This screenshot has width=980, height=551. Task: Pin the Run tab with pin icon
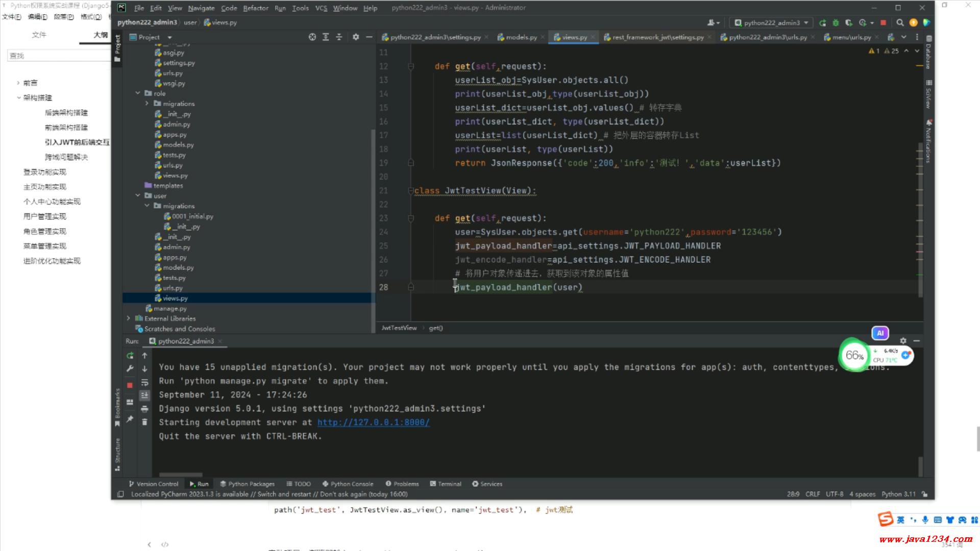click(130, 419)
